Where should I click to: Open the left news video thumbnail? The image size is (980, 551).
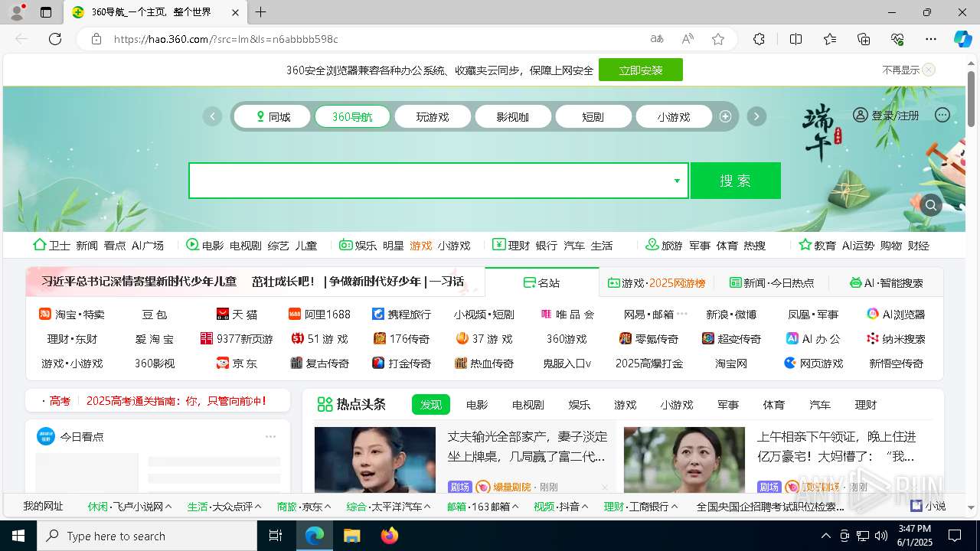(375, 459)
